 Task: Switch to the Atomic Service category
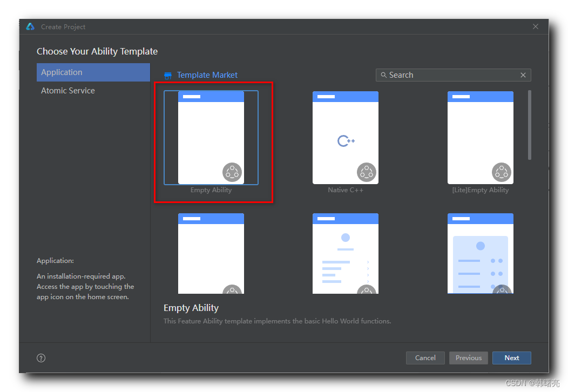tap(68, 91)
